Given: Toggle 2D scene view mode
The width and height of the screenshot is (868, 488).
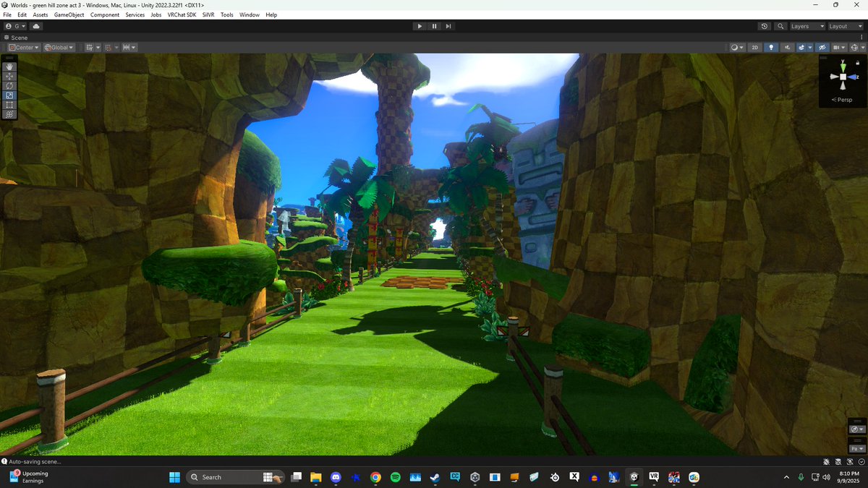Looking at the screenshot, I should [755, 47].
